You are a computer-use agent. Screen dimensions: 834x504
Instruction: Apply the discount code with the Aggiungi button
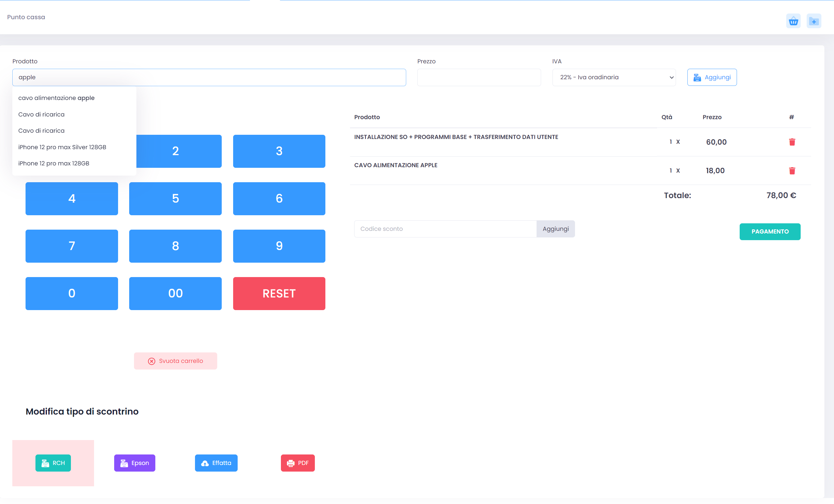(555, 229)
